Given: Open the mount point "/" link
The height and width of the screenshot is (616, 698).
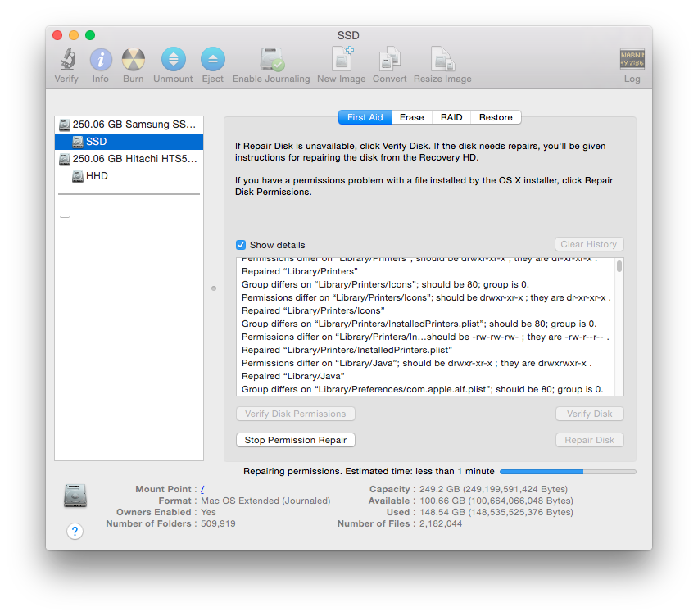Looking at the screenshot, I should click(202, 489).
